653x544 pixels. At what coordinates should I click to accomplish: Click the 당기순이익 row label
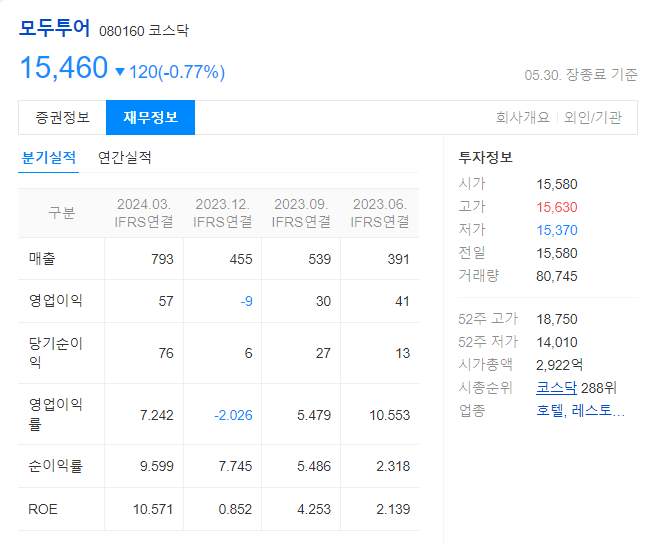pos(55,353)
